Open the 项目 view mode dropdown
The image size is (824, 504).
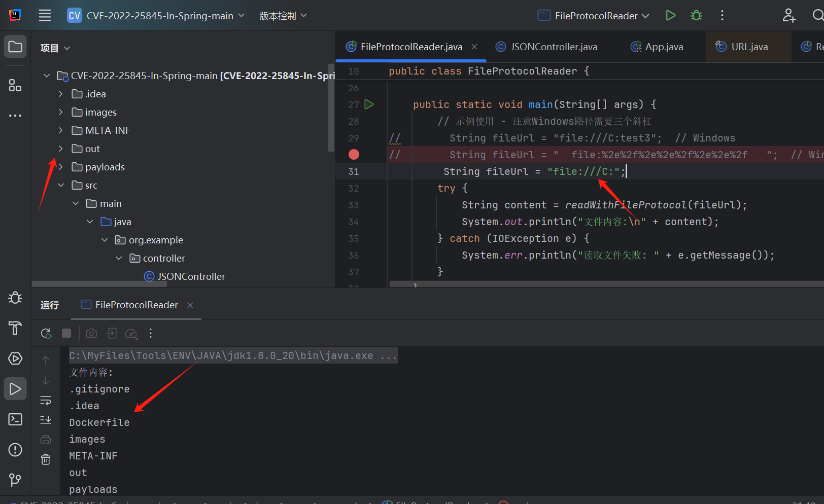[55, 48]
